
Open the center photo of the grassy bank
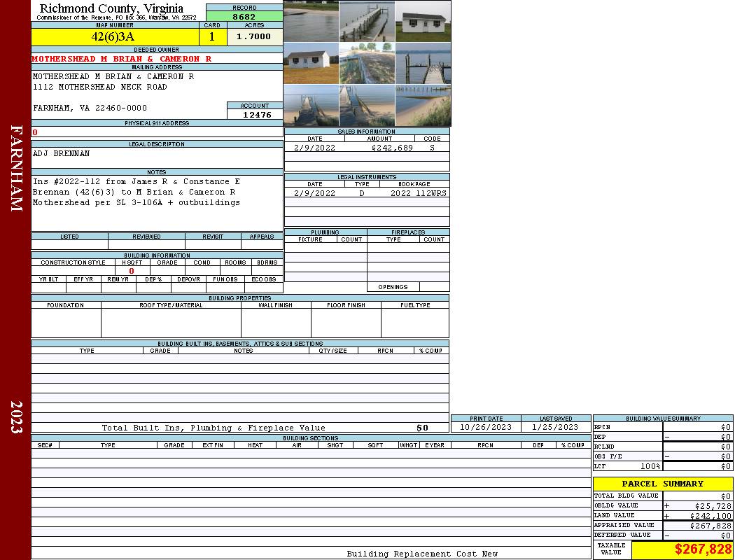(x=367, y=63)
